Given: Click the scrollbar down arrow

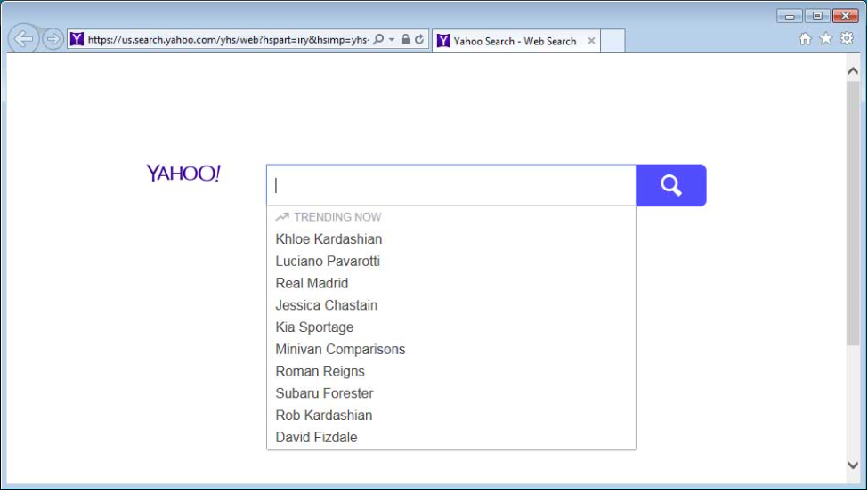Looking at the screenshot, I should [x=853, y=465].
